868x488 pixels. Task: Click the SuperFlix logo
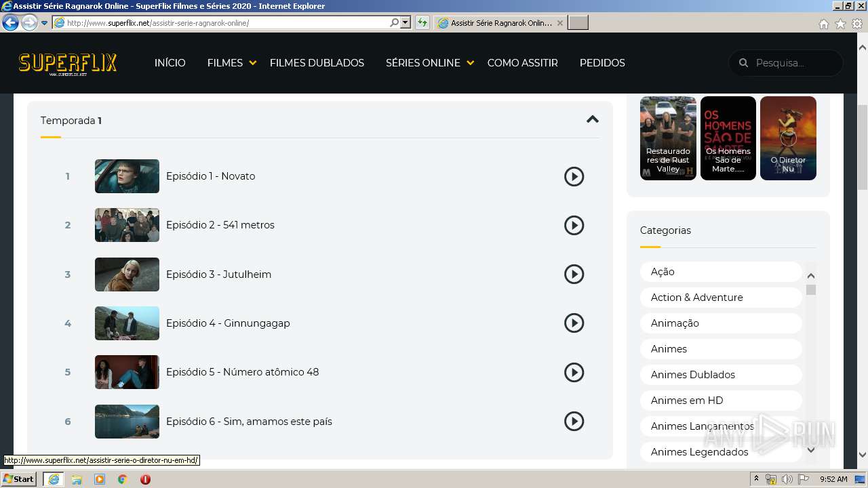[x=68, y=64]
